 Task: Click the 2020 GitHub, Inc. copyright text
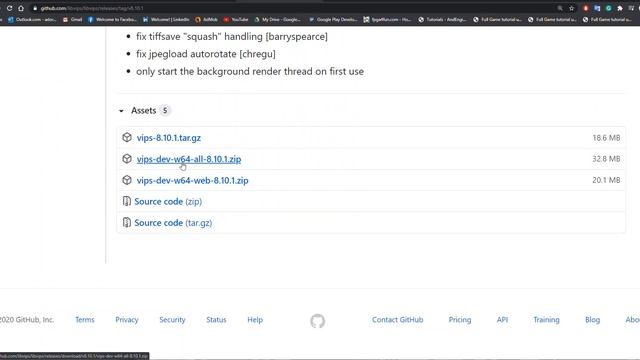coord(27,320)
